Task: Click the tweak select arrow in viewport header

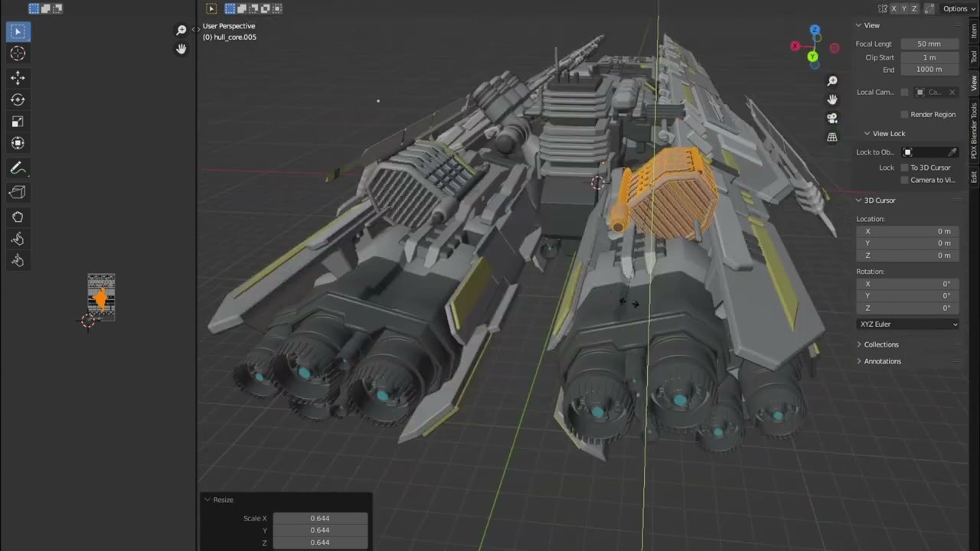Action: (x=211, y=8)
